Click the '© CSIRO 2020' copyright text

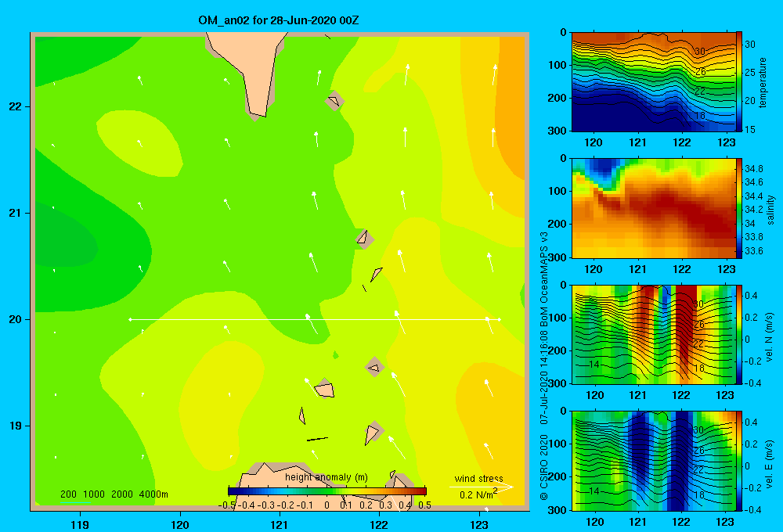point(544,468)
